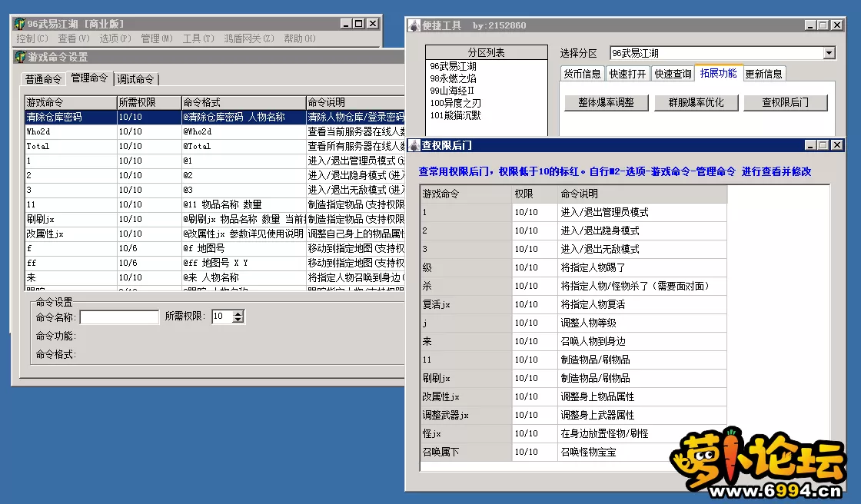This screenshot has width=861, height=504.
Task: Minimize the 便捷工具 window
Action: [x=810, y=25]
